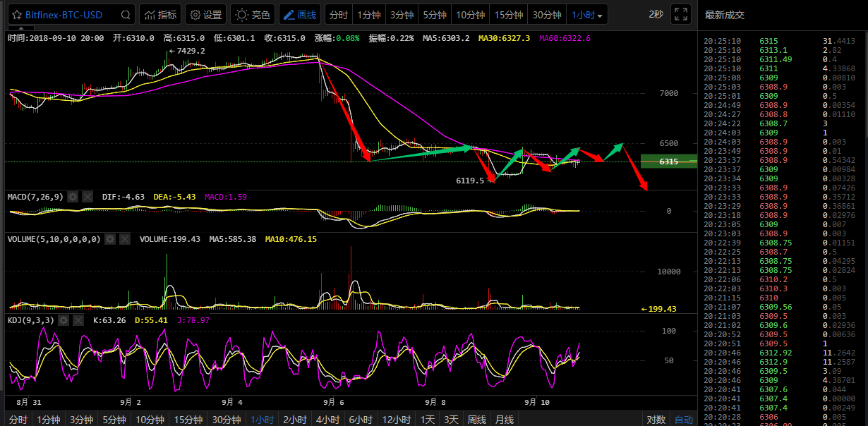The image size is (868, 426).
Task: Open the 指标 indicators button
Action: (159, 15)
